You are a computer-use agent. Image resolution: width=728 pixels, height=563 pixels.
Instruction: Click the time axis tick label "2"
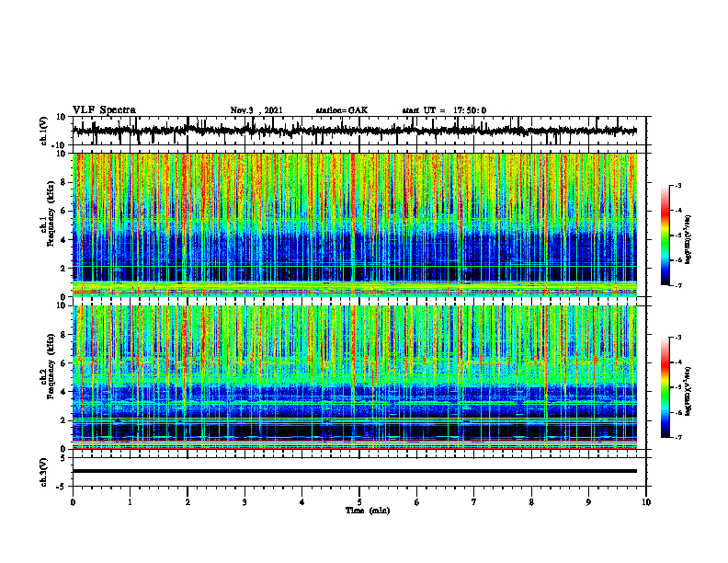point(188,502)
